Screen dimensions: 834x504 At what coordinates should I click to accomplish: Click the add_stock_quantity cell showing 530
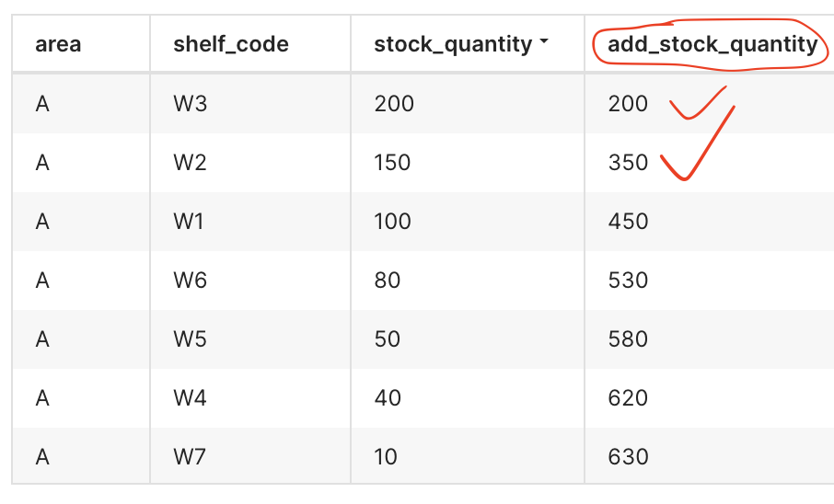tap(628, 281)
